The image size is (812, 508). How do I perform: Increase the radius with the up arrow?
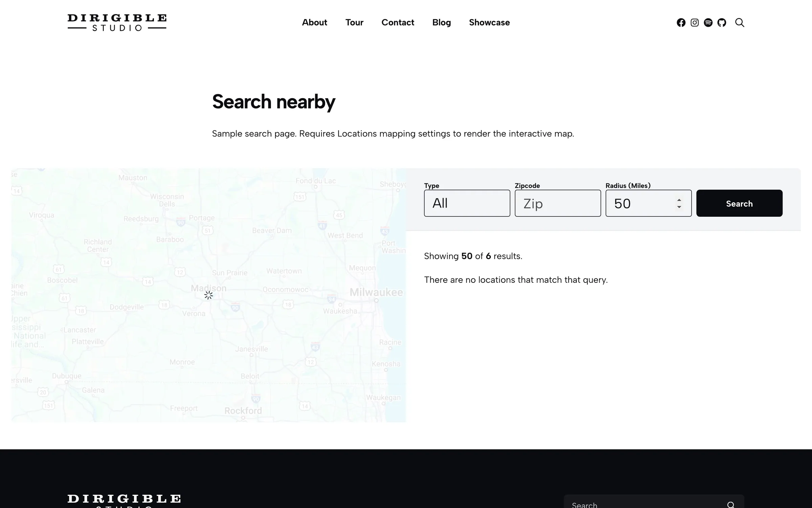tap(679, 200)
